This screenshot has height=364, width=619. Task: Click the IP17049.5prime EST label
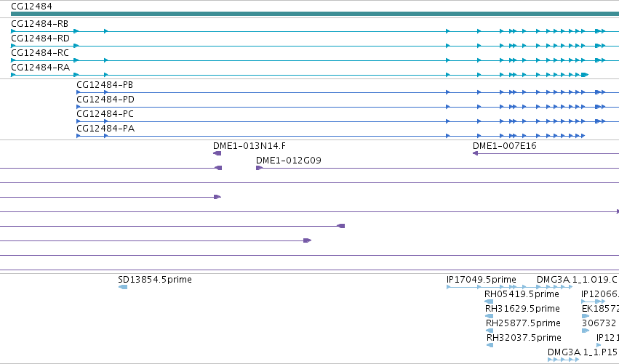pyautogui.click(x=482, y=280)
